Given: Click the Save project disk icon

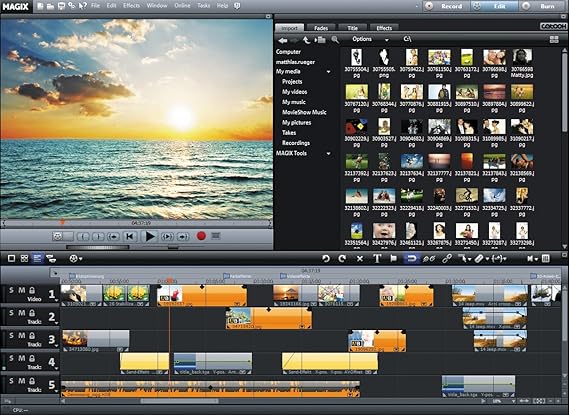Looking at the screenshot, I should [x=61, y=6].
